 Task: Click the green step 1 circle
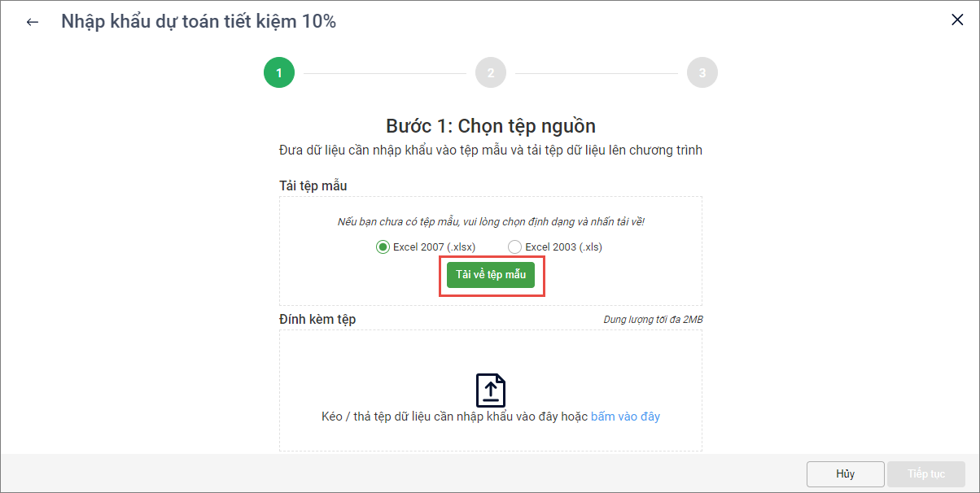click(278, 72)
